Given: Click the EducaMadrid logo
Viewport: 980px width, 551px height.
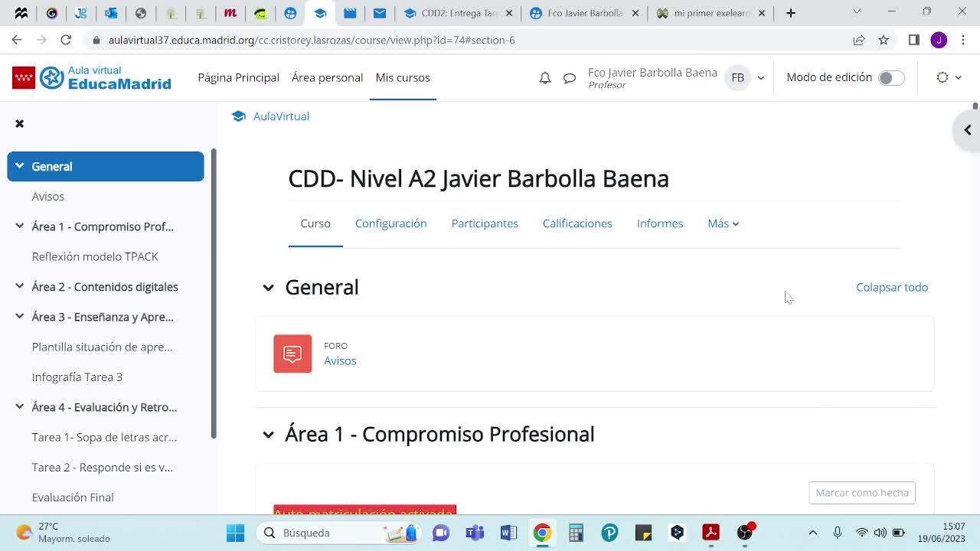Looking at the screenshot, I should (92, 77).
